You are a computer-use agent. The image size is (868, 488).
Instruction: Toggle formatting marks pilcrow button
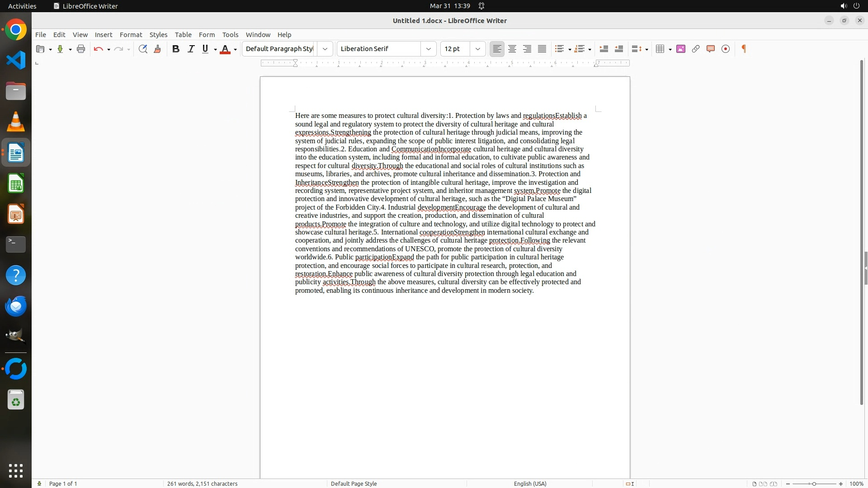pos(744,49)
